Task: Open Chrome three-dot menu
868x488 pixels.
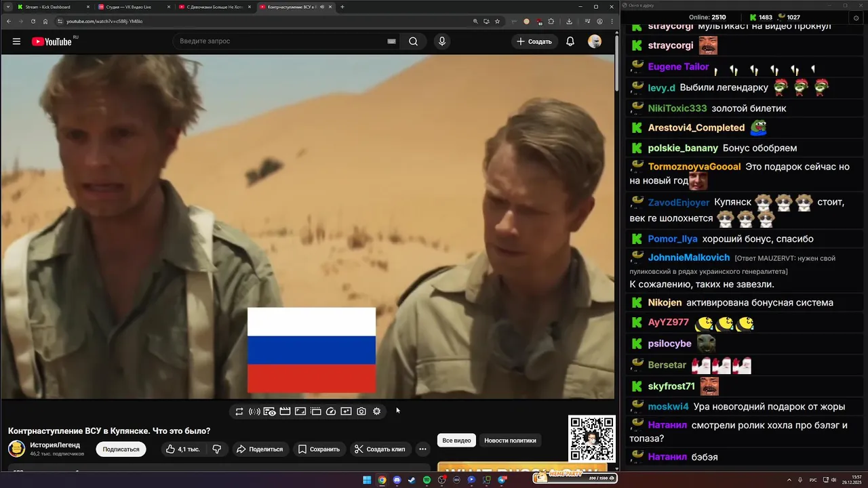Action: point(611,21)
